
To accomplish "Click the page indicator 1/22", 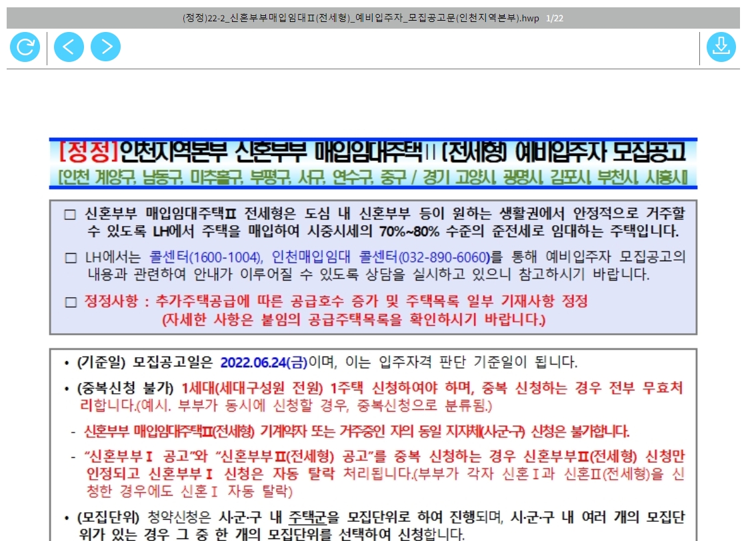I will [x=555, y=18].
